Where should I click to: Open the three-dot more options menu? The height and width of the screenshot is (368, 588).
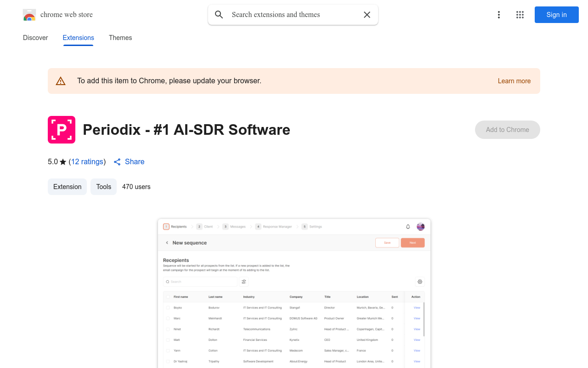[499, 15]
